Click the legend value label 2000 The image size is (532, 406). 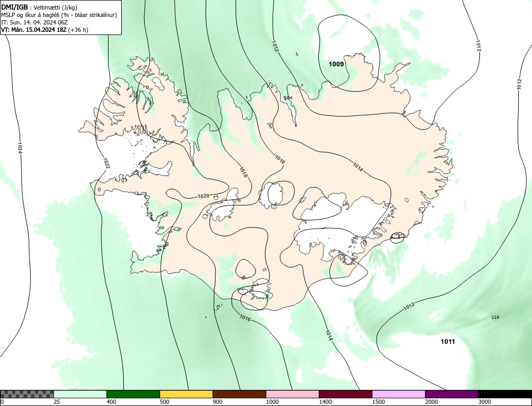431,402
